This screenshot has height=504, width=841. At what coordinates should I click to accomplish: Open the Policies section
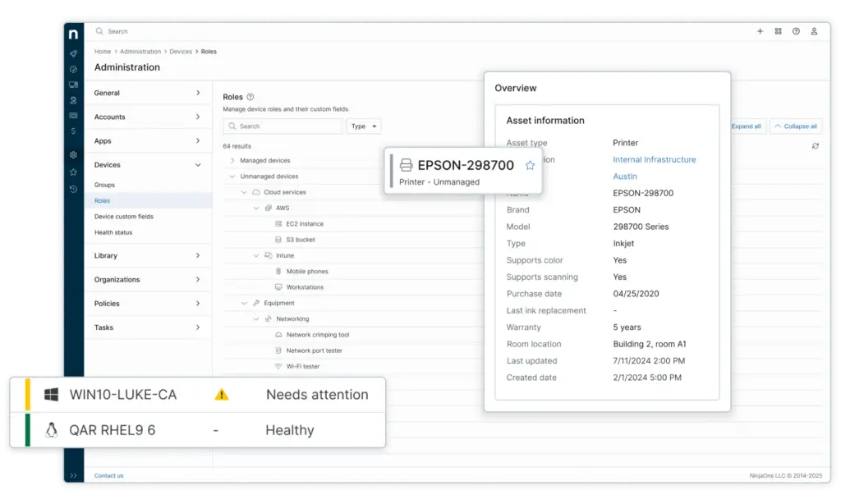coord(148,304)
